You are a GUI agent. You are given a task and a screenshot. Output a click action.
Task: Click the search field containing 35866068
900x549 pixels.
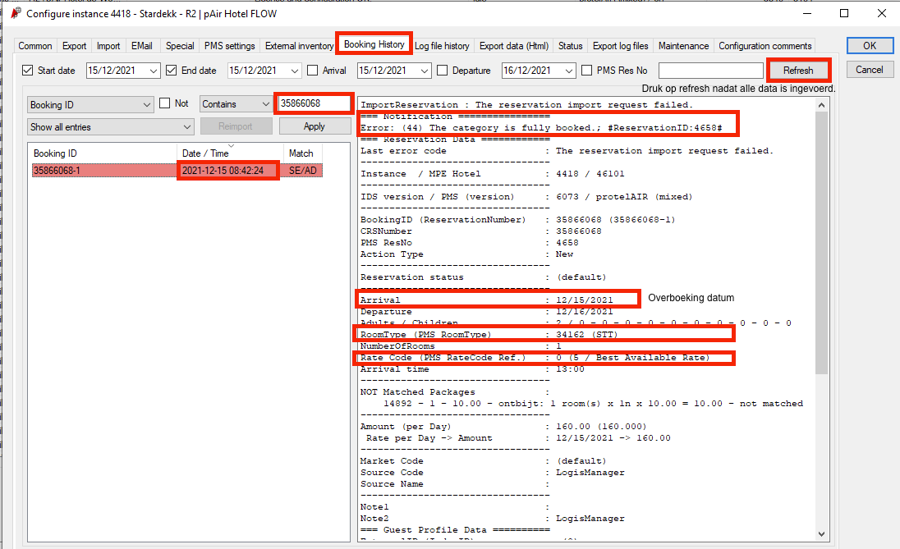click(x=313, y=103)
